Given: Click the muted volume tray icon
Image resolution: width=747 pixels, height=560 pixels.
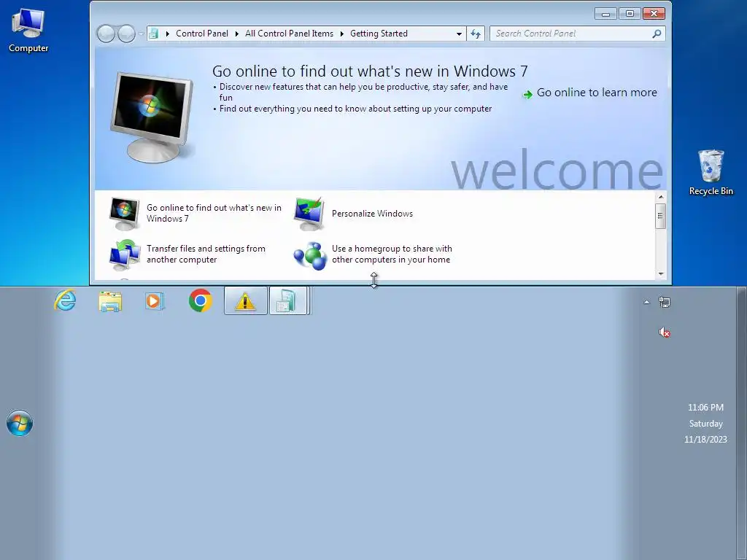Looking at the screenshot, I should (665, 332).
